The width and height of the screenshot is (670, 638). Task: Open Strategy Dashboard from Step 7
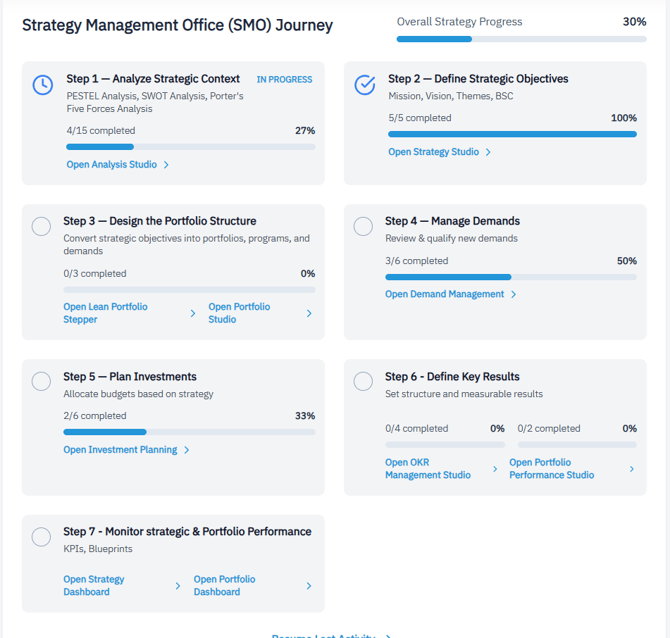(94, 585)
